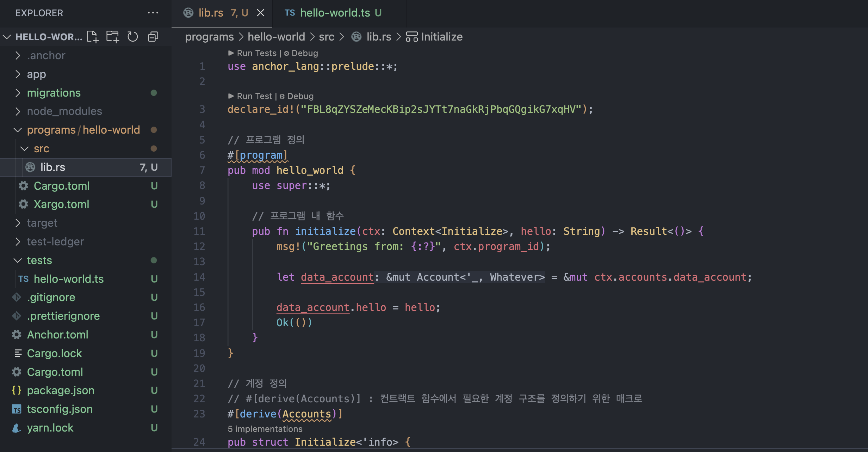Click the Initialize struct breadcrumb symbol
Screen dimensions: 868x452
[441, 37]
